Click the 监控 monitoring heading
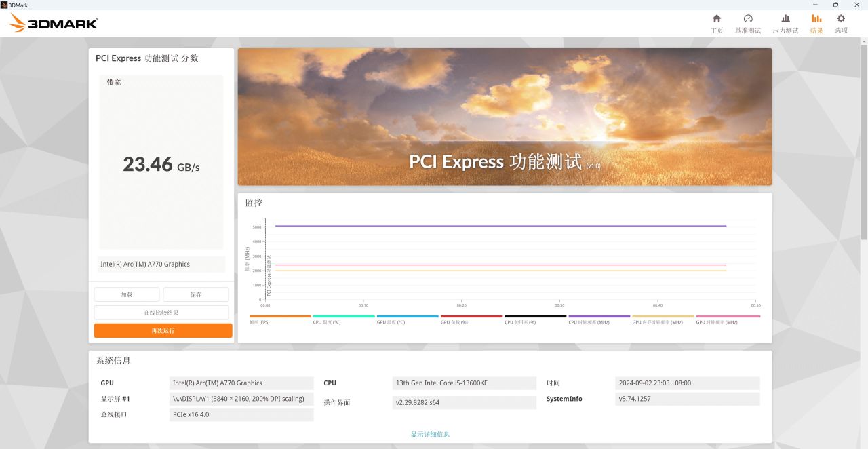868x449 pixels. pyautogui.click(x=254, y=203)
